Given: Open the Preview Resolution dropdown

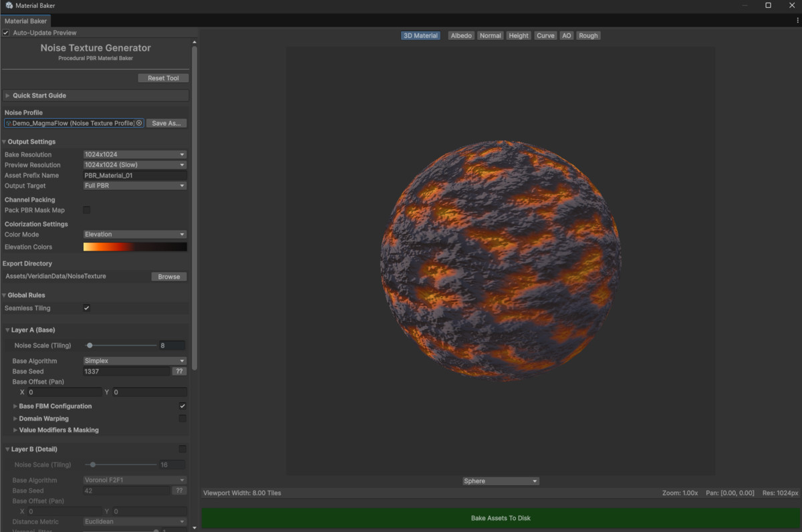Looking at the screenshot, I should [134, 165].
